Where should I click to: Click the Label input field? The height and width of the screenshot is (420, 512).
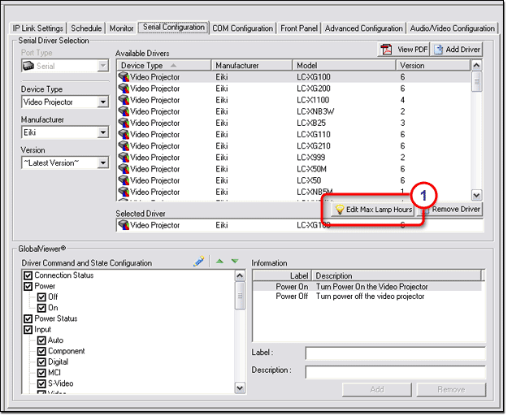pyautogui.click(x=396, y=353)
